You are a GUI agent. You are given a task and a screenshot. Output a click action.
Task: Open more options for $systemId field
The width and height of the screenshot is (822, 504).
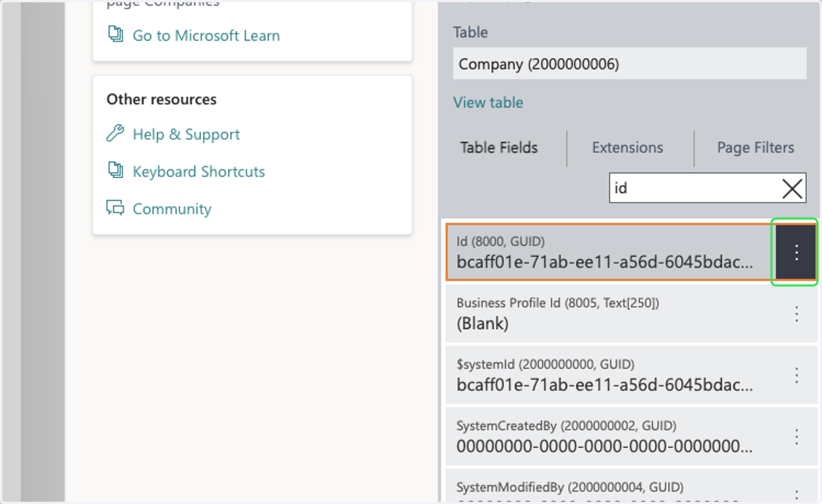click(796, 375)
